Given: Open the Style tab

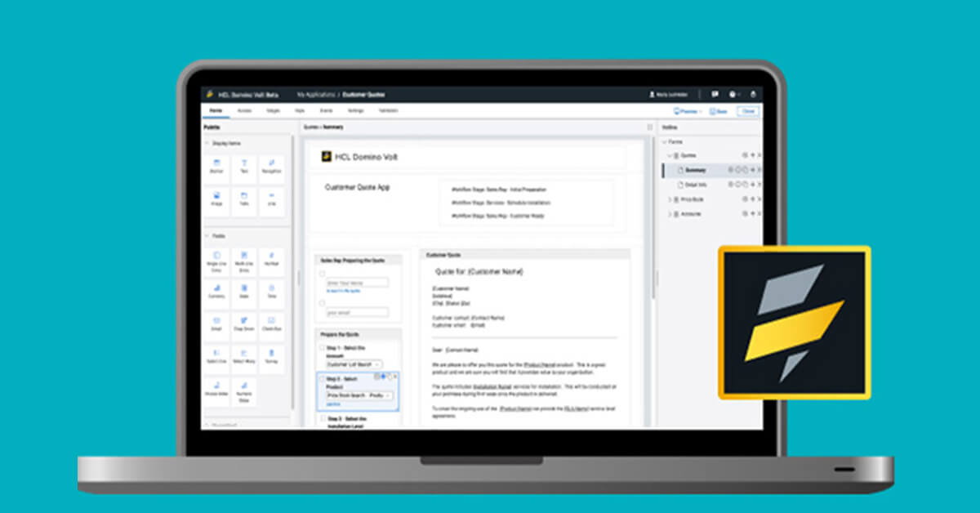Looking at the screenshot, I should 301,110.
